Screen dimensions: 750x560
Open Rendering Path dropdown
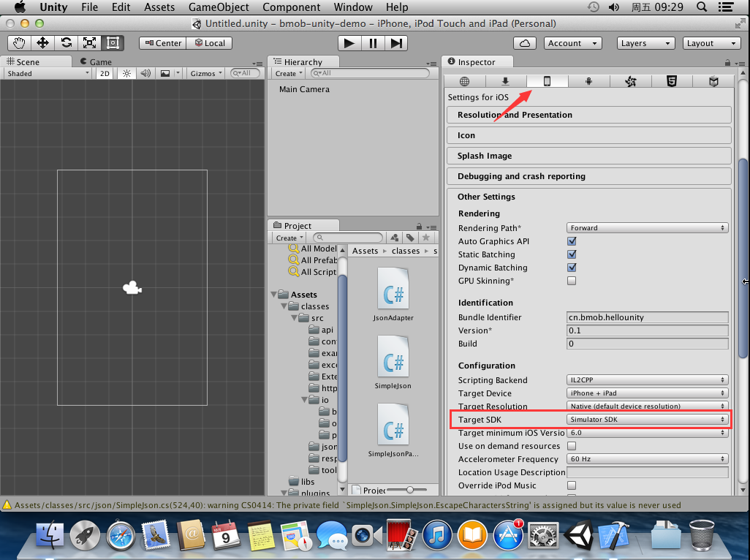(647, 228)
